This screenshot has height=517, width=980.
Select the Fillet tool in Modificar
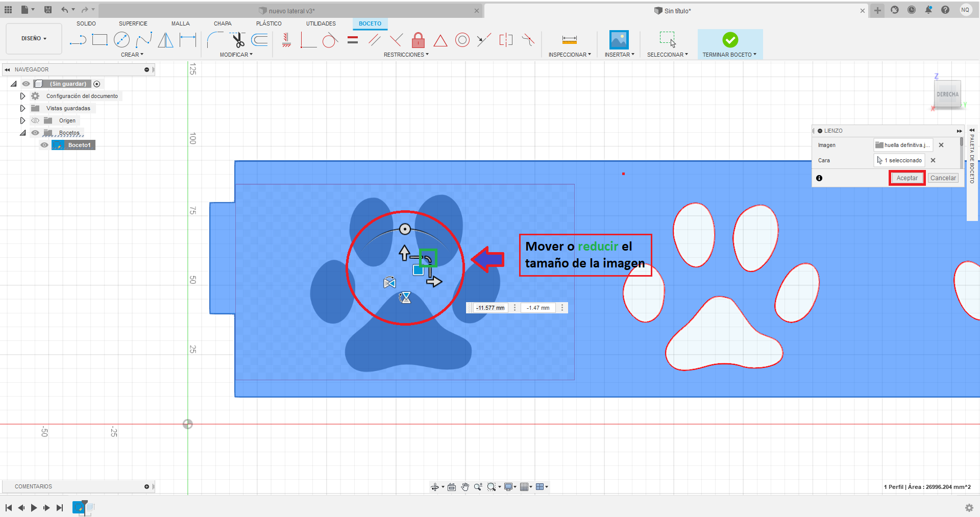[x=215, y=40]
